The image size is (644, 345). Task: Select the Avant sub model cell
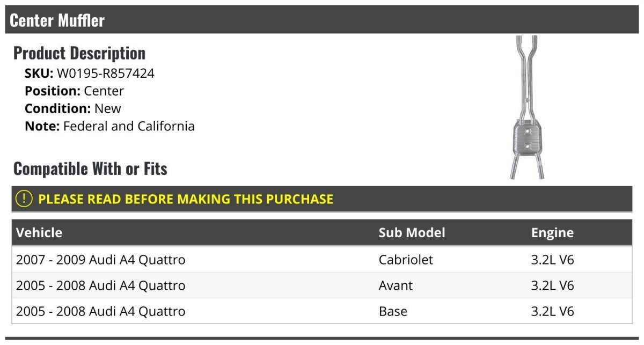pos(396,285)
